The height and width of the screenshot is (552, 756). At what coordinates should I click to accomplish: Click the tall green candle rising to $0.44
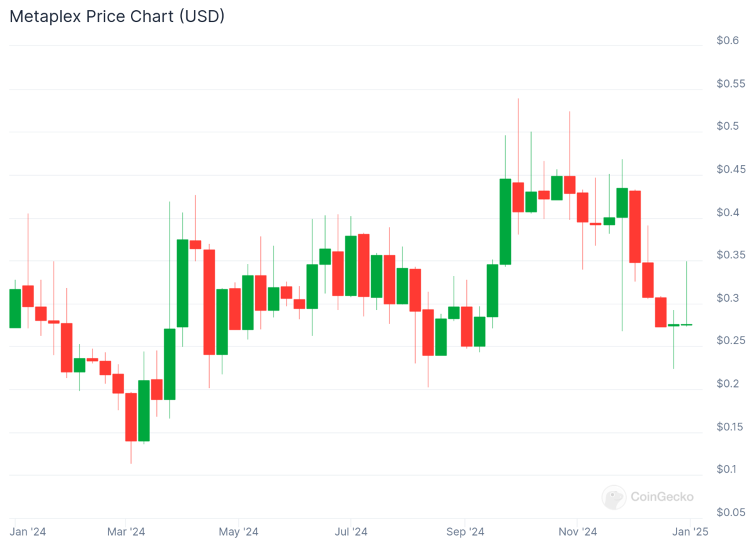(x=505, y=221)
